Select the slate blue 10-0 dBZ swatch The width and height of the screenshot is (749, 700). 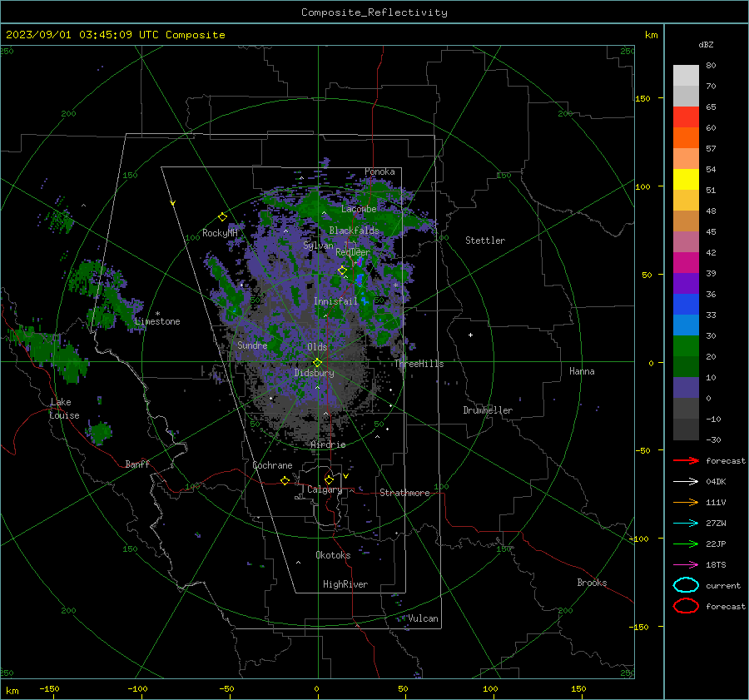pyautogui.click(x=686, y=388)
